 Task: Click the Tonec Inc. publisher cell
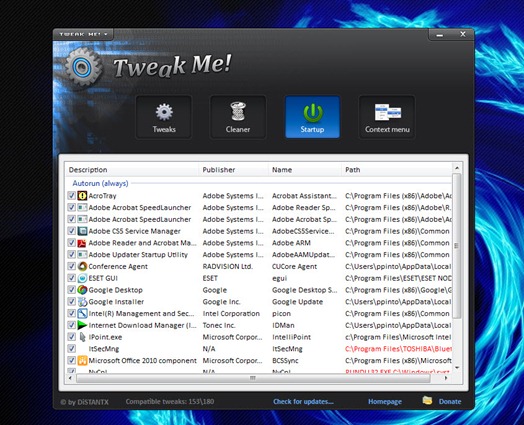click(x=219, y=325)
